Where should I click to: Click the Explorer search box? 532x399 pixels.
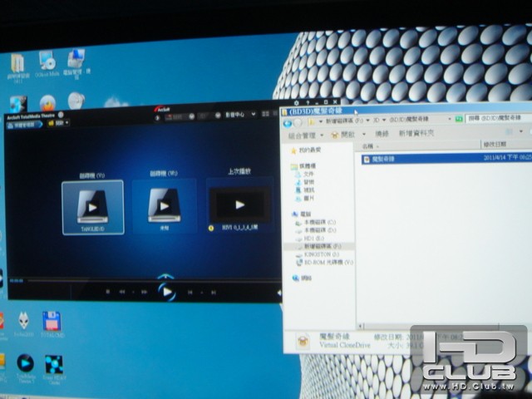click(499, 118)
